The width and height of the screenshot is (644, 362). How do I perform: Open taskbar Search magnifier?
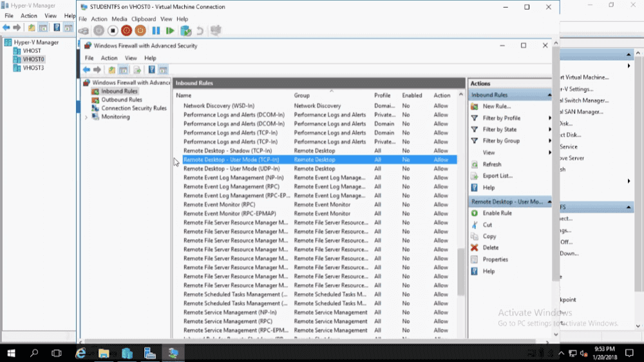coord(34,353)
